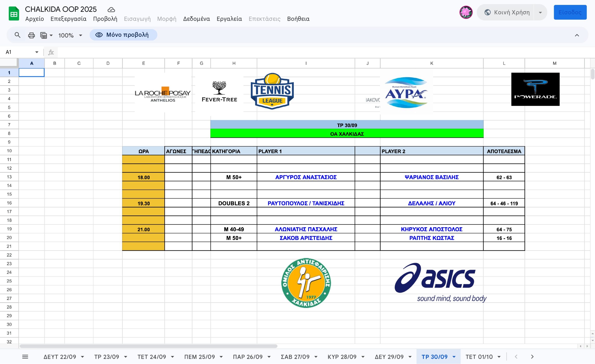Click the search magnifier icon in toolbar
This screenshot has height=364, width=595.
[17, 35]
